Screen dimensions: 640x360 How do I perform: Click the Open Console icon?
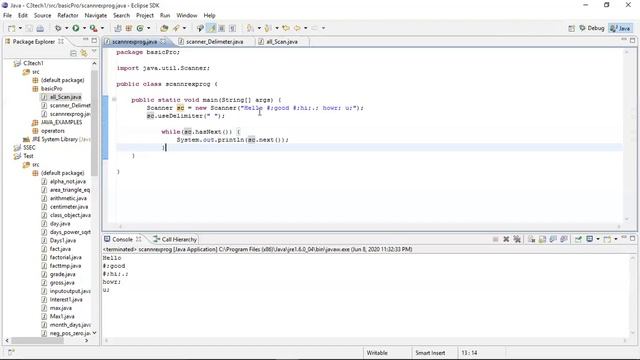(x=607, y=239)
